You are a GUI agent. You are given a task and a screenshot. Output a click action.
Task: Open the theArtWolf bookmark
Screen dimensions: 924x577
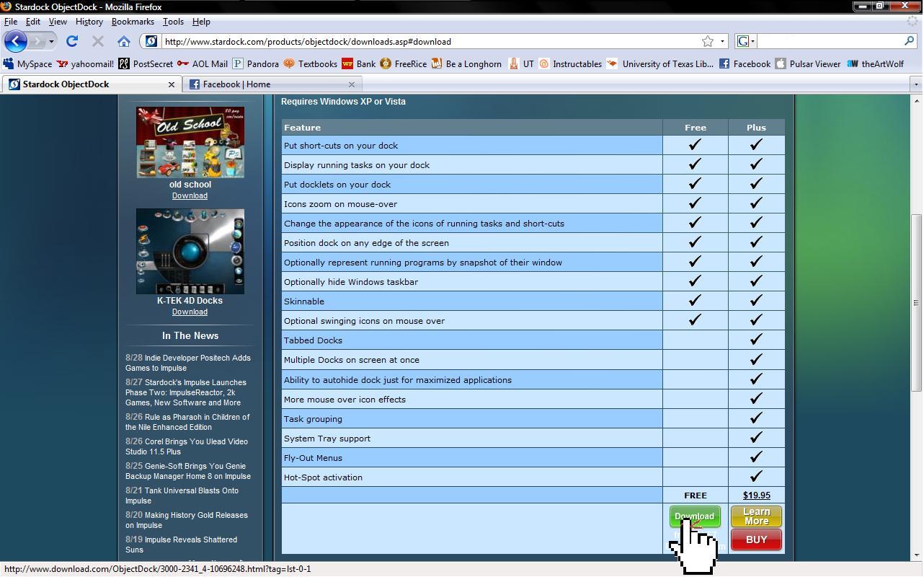click(x=875, y=63)
